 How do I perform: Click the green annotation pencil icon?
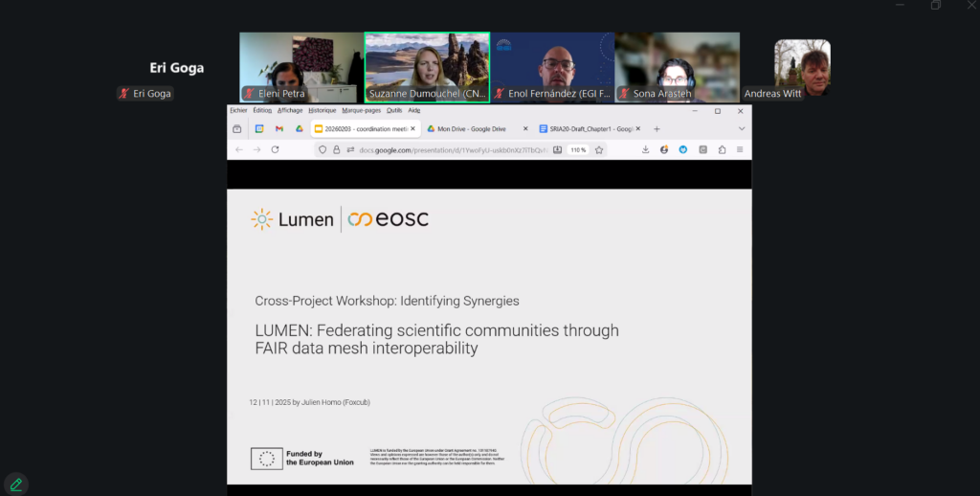[15, 485]
